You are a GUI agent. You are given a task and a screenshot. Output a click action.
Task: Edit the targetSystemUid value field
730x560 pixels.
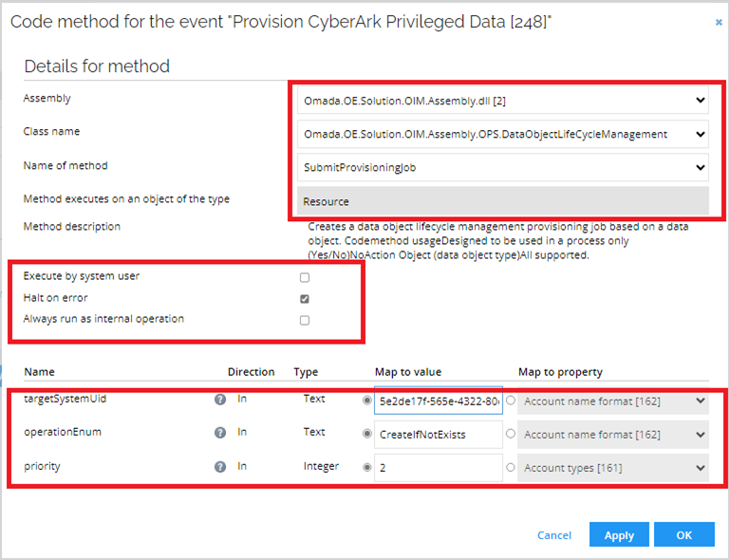pyautogui.click(x=438, y=401)
